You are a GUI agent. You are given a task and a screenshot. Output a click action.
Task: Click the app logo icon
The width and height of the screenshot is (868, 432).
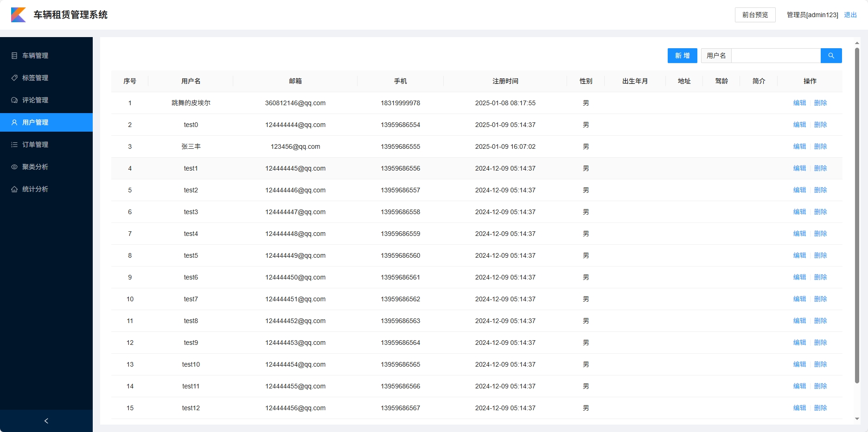(x=19, y=15)
